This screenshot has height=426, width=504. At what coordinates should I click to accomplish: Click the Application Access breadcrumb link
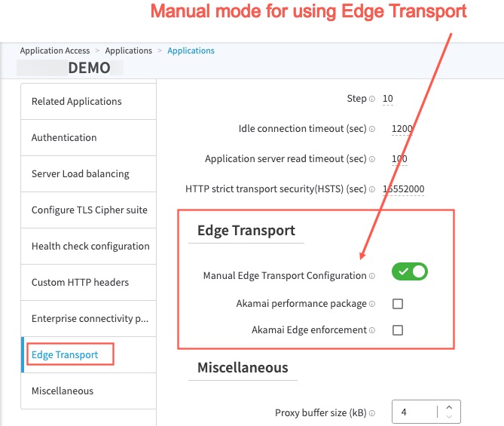55,51
